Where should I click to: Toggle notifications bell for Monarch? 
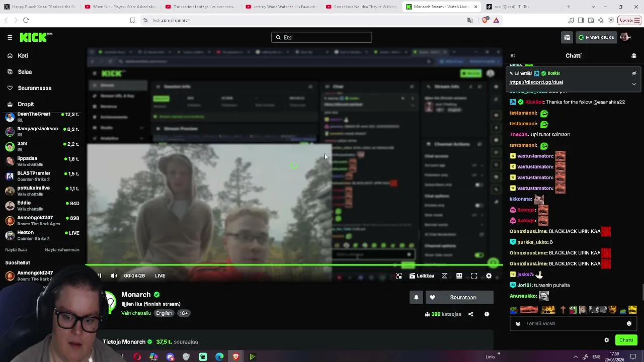[x=416, y=298]
